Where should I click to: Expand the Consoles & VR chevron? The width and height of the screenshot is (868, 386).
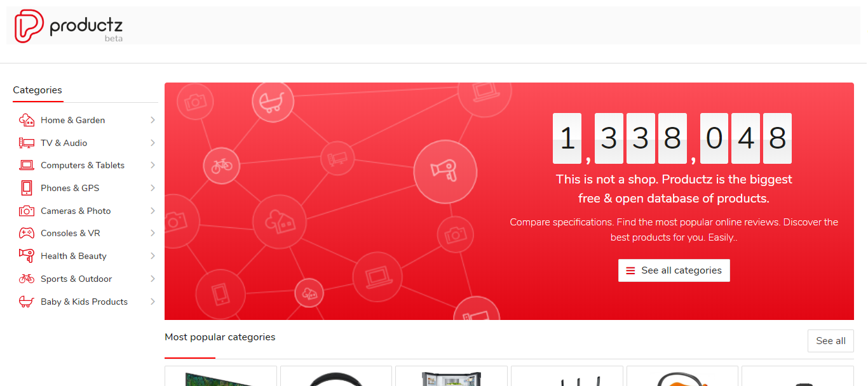153,233
